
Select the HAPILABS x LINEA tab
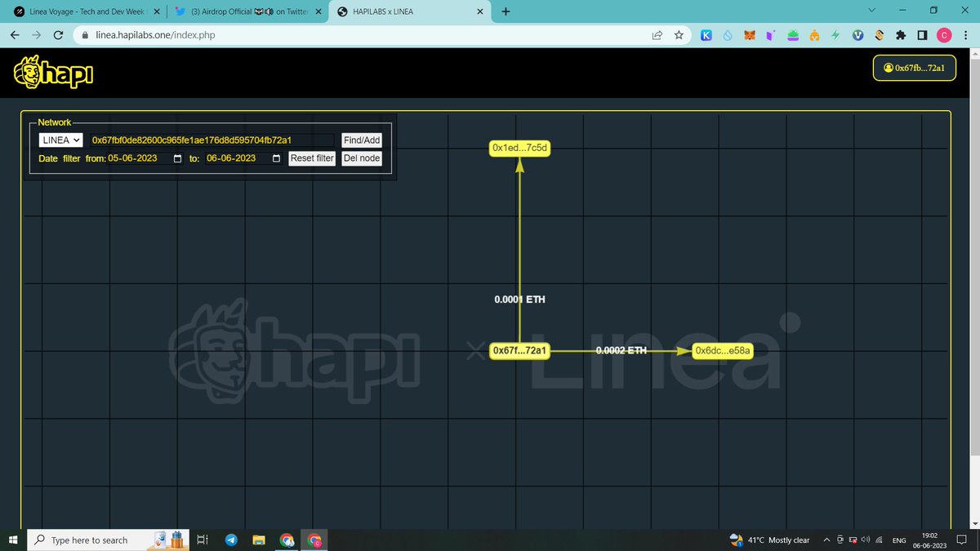coord(408,11)
